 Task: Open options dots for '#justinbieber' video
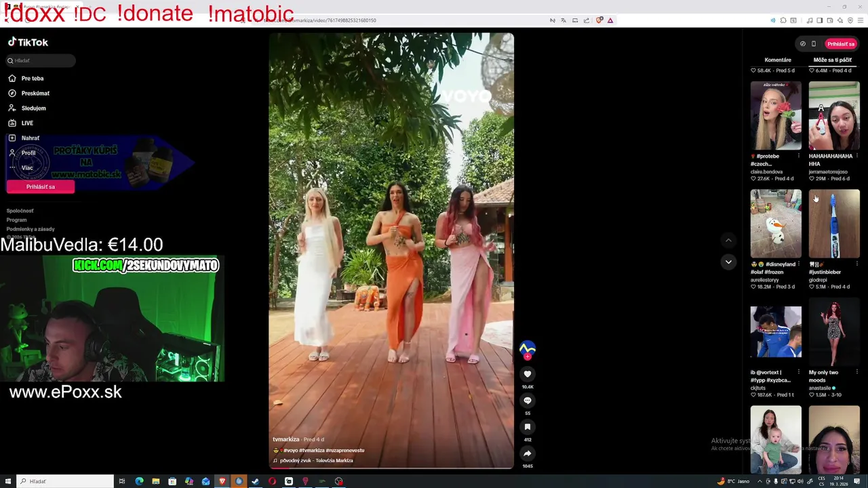[857, 264]
